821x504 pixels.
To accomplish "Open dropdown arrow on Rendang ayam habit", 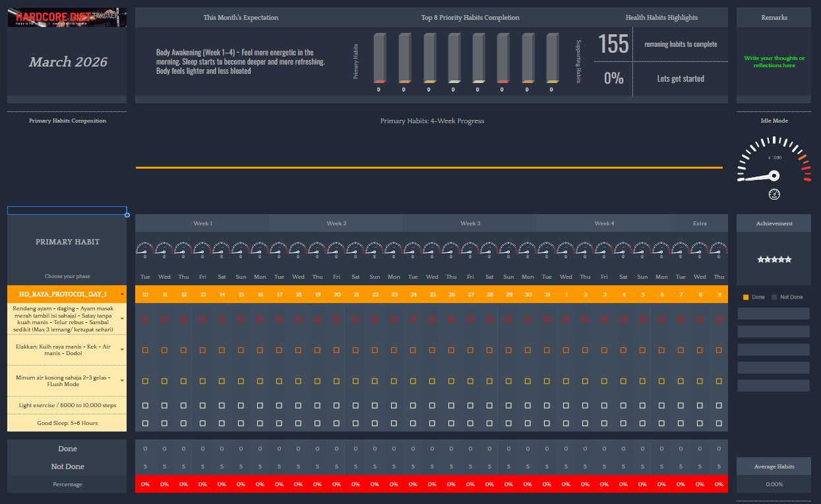I will (x=122, y=319).
